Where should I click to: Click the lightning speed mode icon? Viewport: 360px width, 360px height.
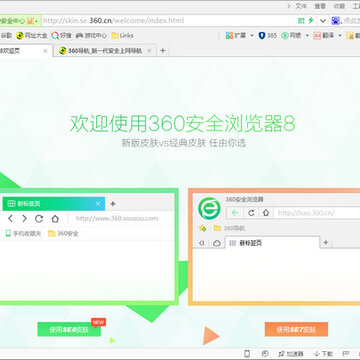tap(311, 21)
